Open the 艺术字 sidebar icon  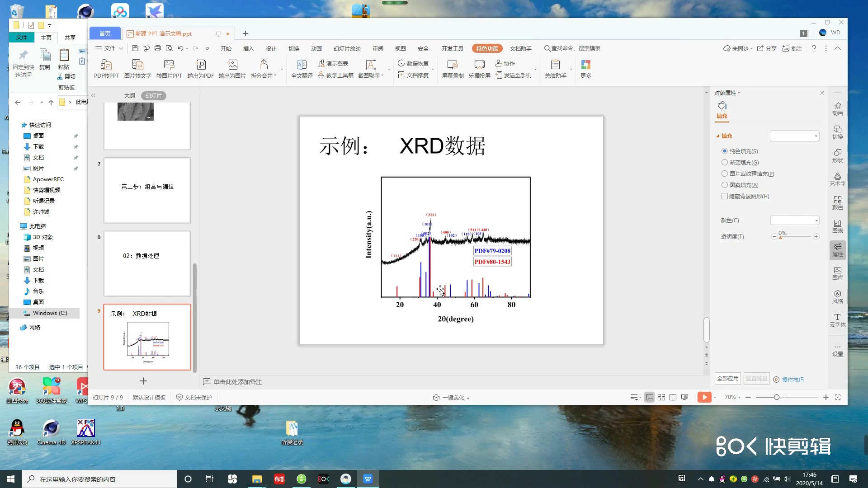pos(837,179)
